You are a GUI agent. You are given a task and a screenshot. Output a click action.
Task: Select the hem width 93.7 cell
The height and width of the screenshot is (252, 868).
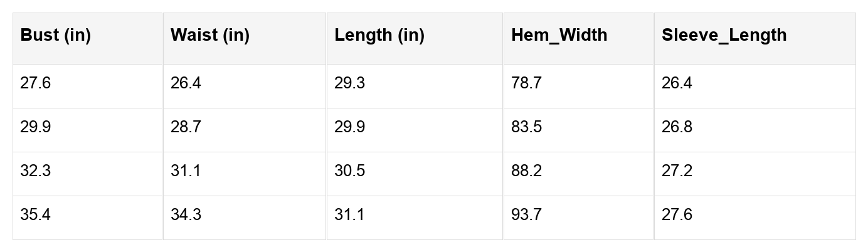tap(527, 215)
